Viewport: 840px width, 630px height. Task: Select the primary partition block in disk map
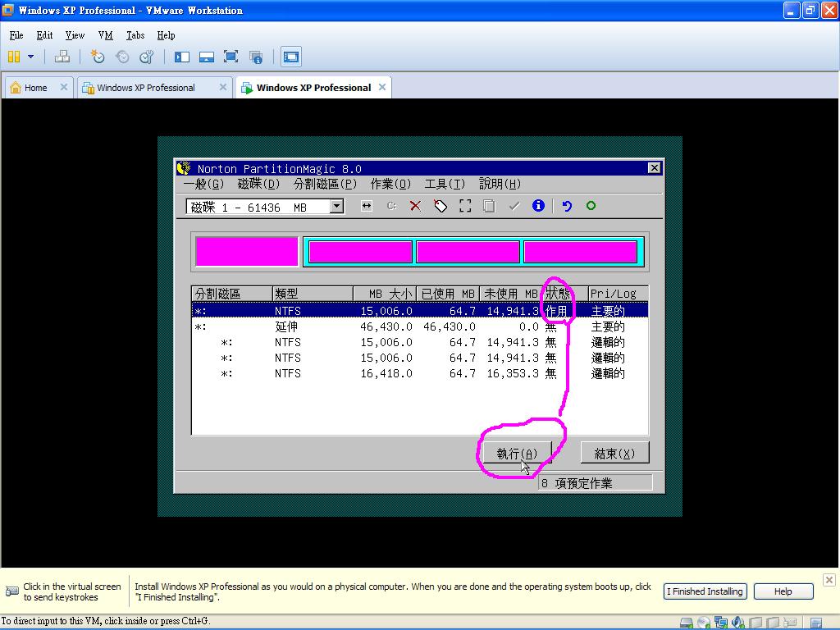coord(246,252)
